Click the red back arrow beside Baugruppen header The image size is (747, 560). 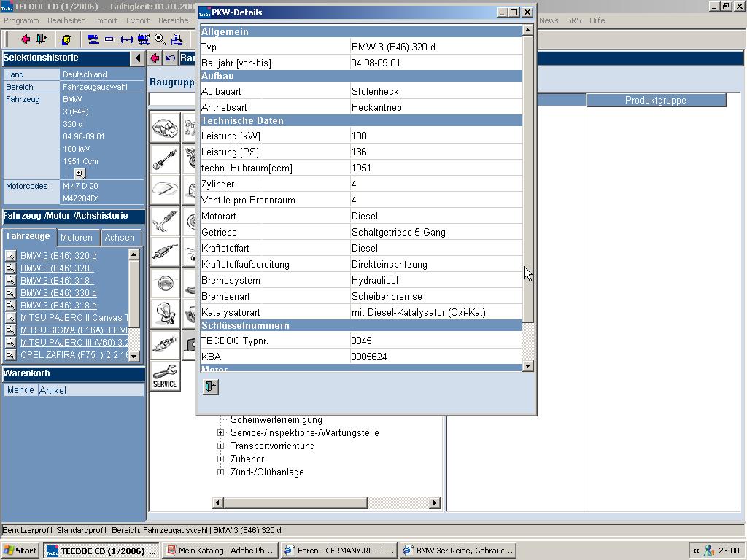(155, 58)
